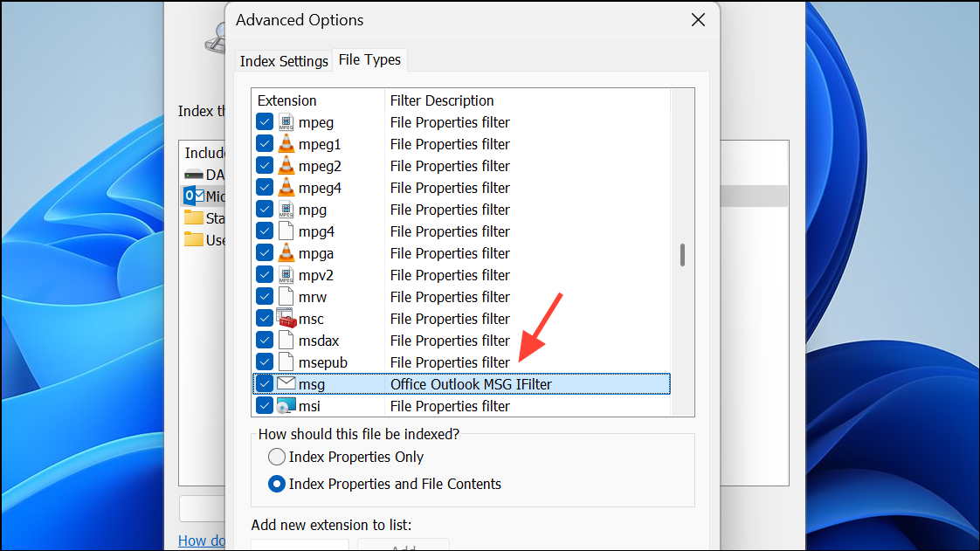Select the msdax row in the list
The image size is (980, 551).
click(318, 341)
